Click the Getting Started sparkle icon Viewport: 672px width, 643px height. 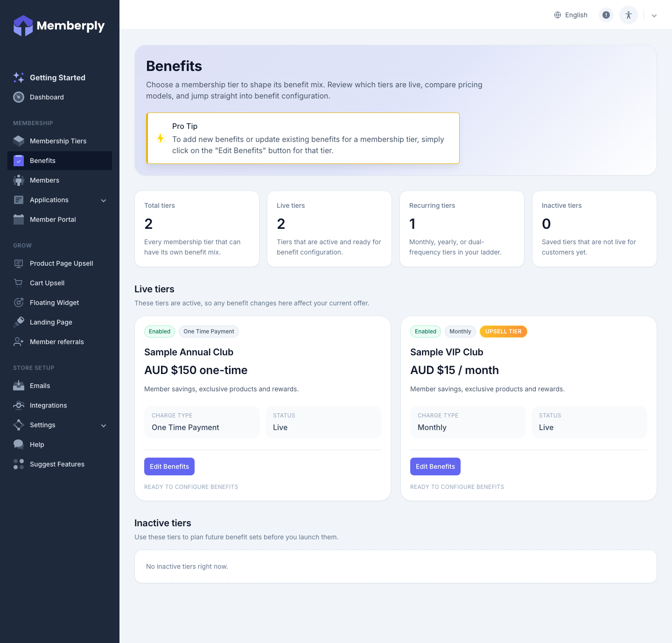[x=19, y=78]
